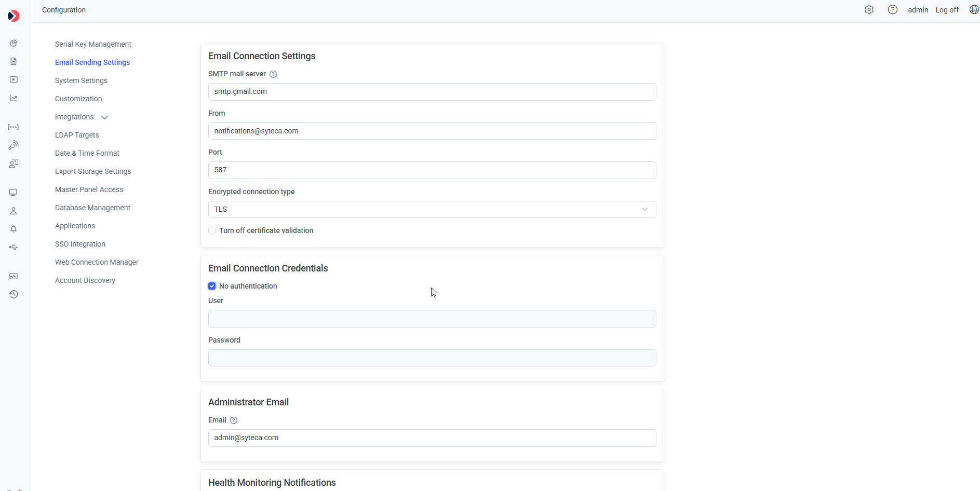The width and height of the screenshot is (980, 491).
Task: Go to System Settings
Action: [81, 80]
